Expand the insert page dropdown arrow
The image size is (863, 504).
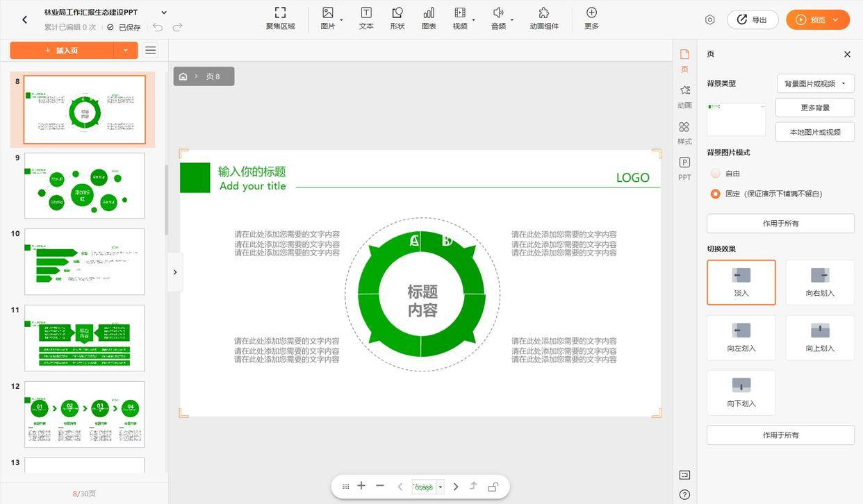pos(125,50)
